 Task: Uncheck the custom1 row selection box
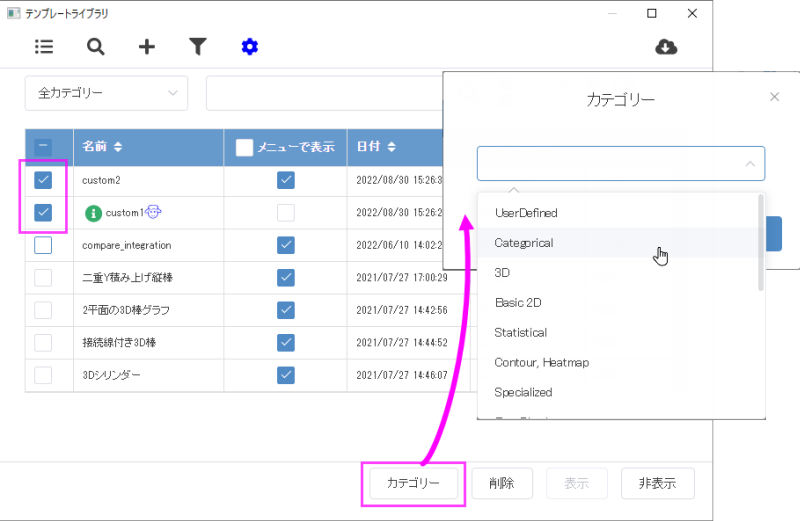point(43,212)
